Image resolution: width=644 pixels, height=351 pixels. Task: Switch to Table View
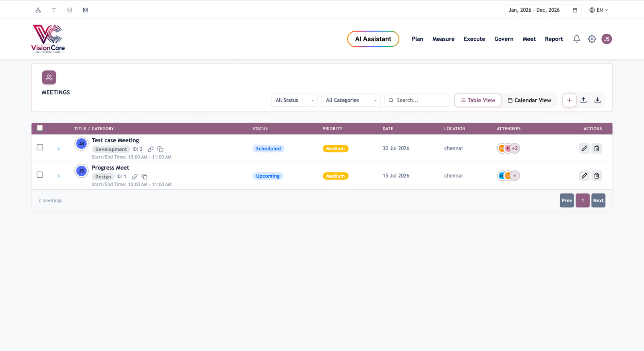478,100
